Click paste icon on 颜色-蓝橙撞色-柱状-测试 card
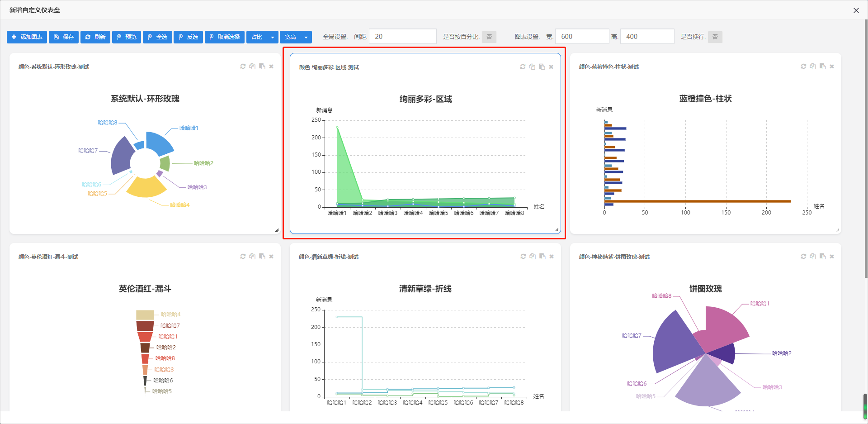Viewport: 868px width, 424px height. click(822, 67)
